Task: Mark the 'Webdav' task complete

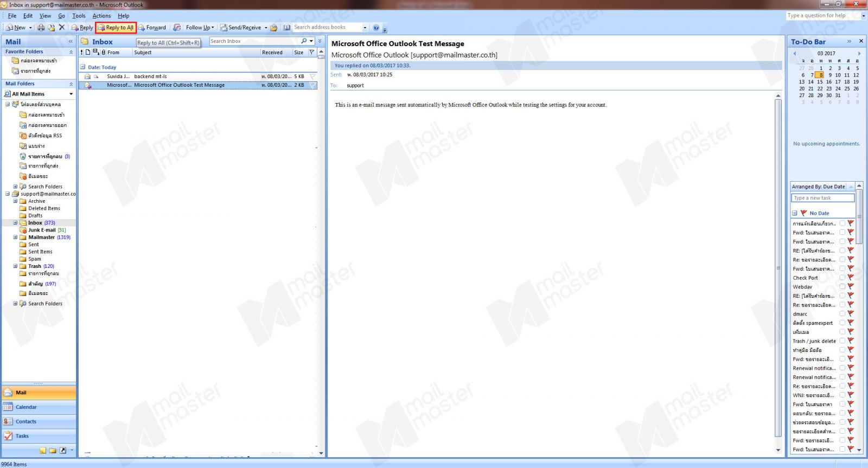Action: [843, 287]
